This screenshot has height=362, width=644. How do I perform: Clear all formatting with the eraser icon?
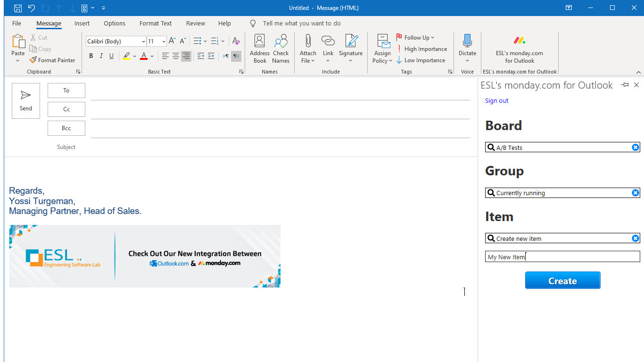click(236, 41)
